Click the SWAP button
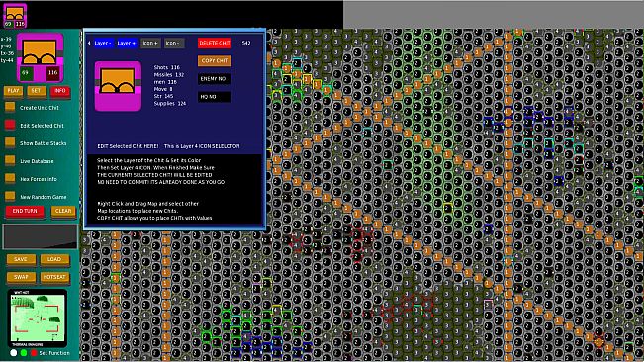644x362 pixels. tap(21, 277)
